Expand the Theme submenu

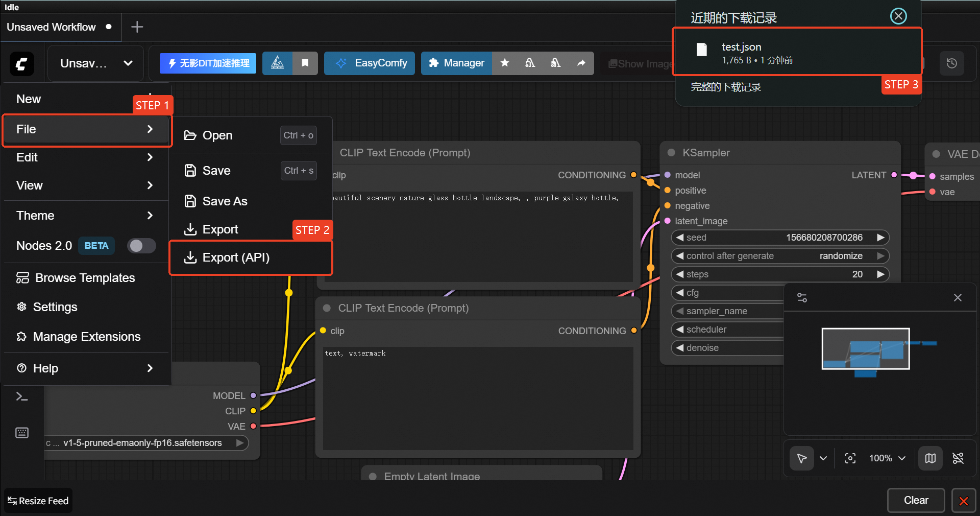click(x=86, y=216)
